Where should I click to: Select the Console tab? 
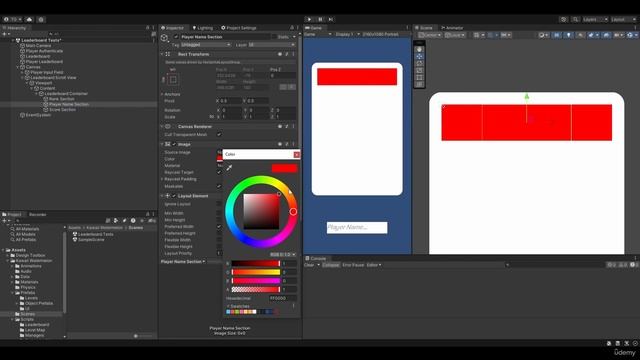tap(316, 258)
